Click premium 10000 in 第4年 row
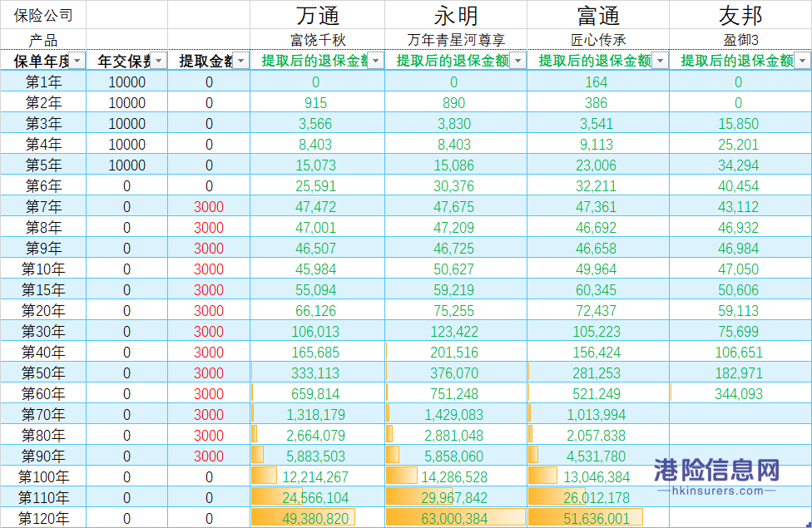Viewport: 812px width, 528px height. (x=126, y=144)
